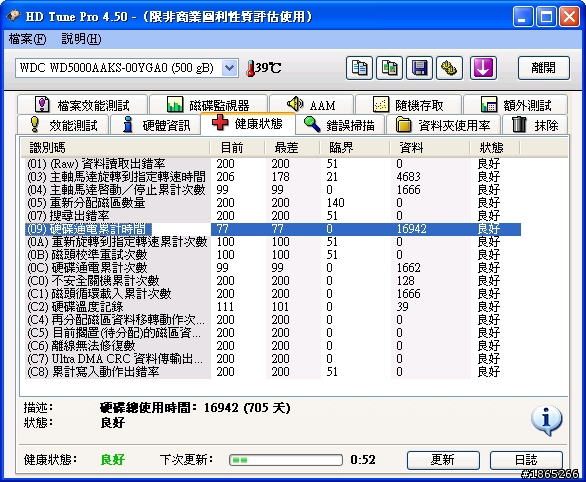Click the 目前 column header

click(237, 148)
